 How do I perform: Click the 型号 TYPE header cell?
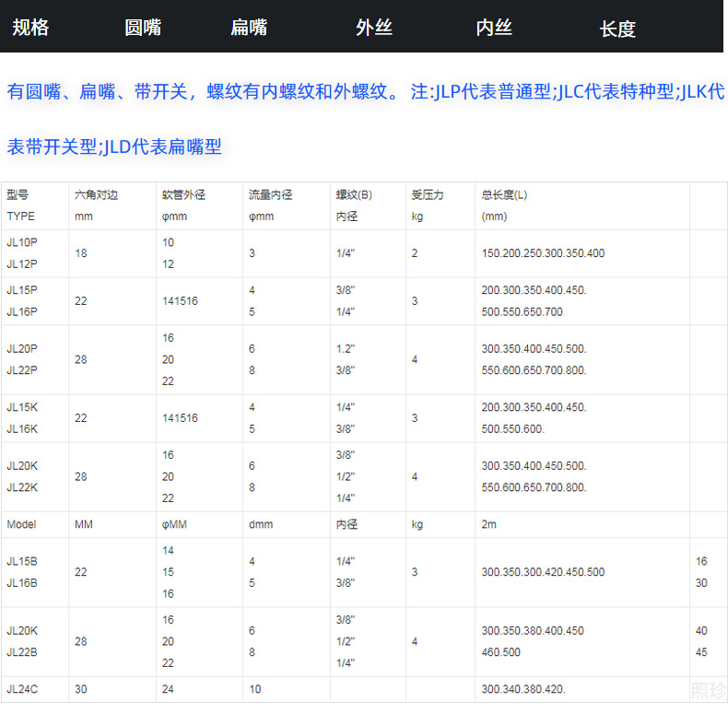pos(35,205)
